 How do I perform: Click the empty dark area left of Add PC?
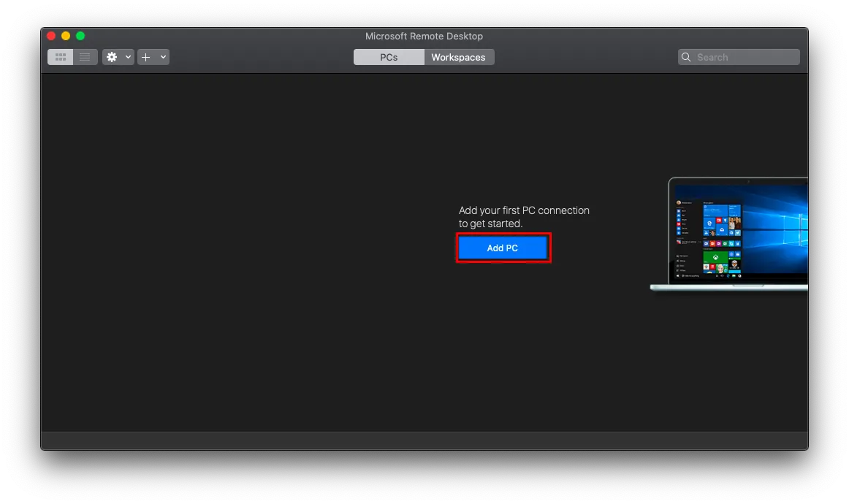(241, 248)
